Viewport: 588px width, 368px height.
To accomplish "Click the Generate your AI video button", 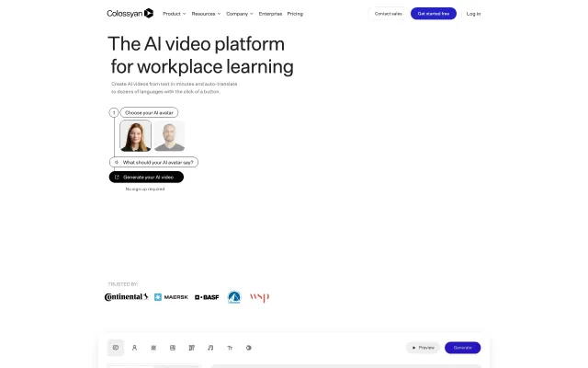I will coord(146,177).
